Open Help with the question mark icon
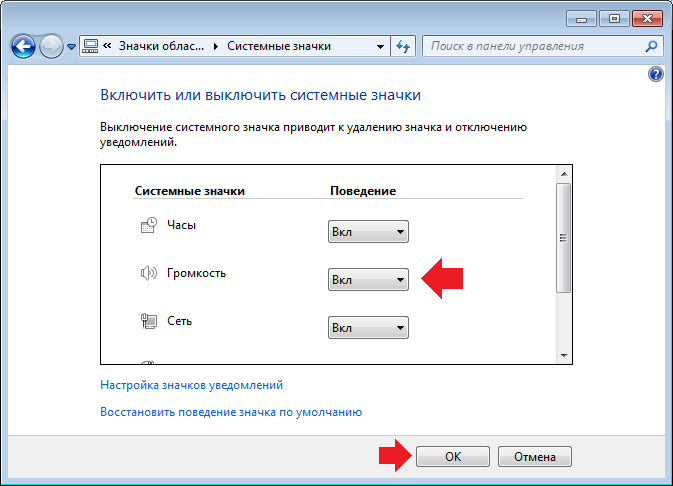 click(x=656, y=74)
